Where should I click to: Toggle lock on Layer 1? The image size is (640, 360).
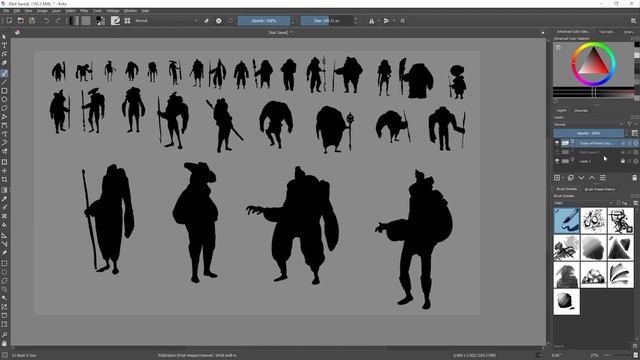pos(623,161)
